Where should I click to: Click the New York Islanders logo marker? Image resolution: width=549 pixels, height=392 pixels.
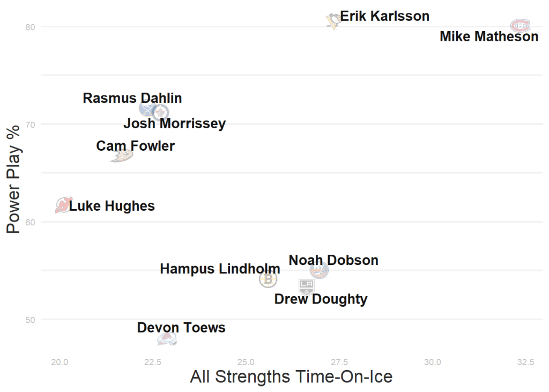pyautogui.click(x=320, y=270)
